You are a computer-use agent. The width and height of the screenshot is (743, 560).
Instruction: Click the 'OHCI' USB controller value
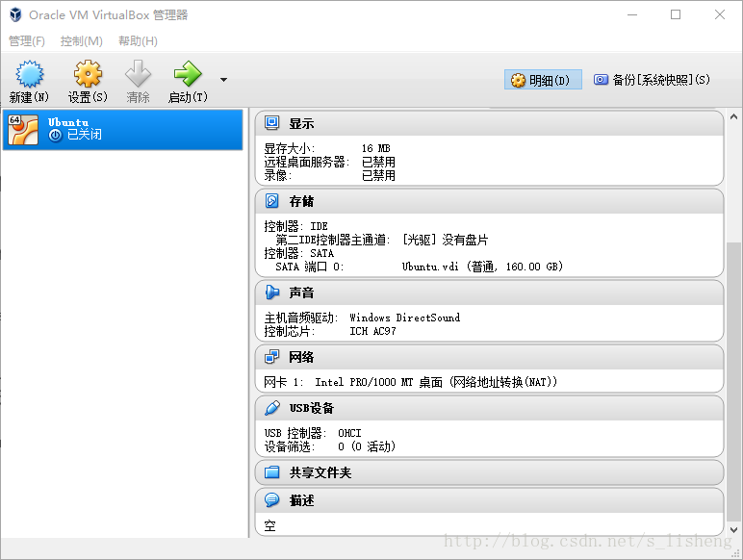click(x=349, y=433)
